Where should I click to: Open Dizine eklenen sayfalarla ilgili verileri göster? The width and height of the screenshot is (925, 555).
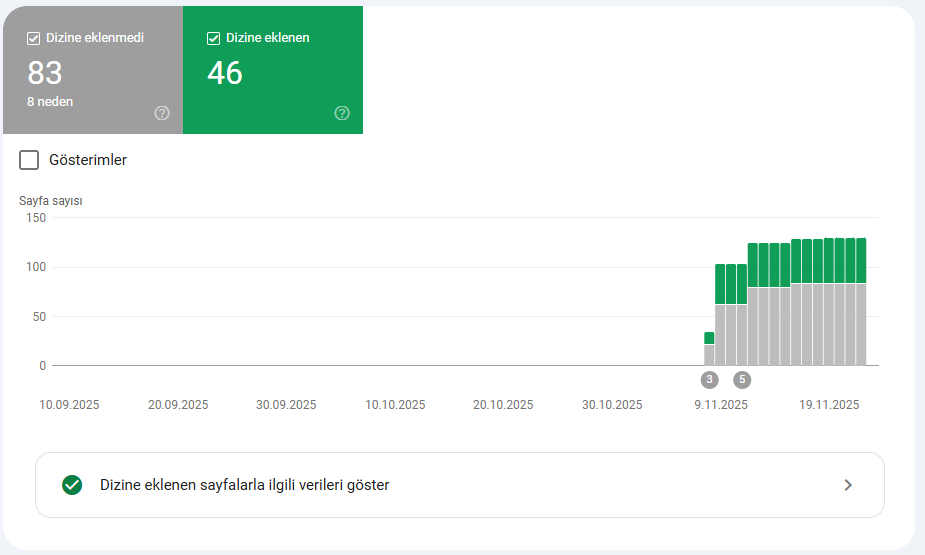pyautogui.click(x=460, y=485)
